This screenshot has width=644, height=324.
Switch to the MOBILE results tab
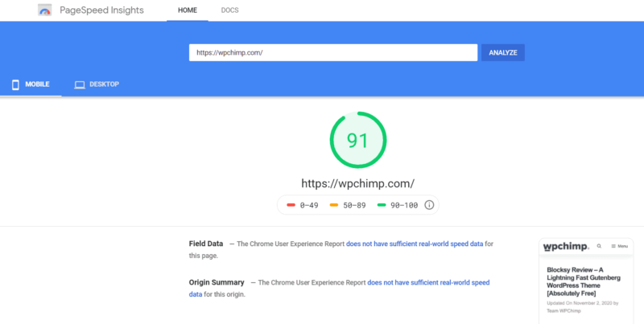point(31,84)
